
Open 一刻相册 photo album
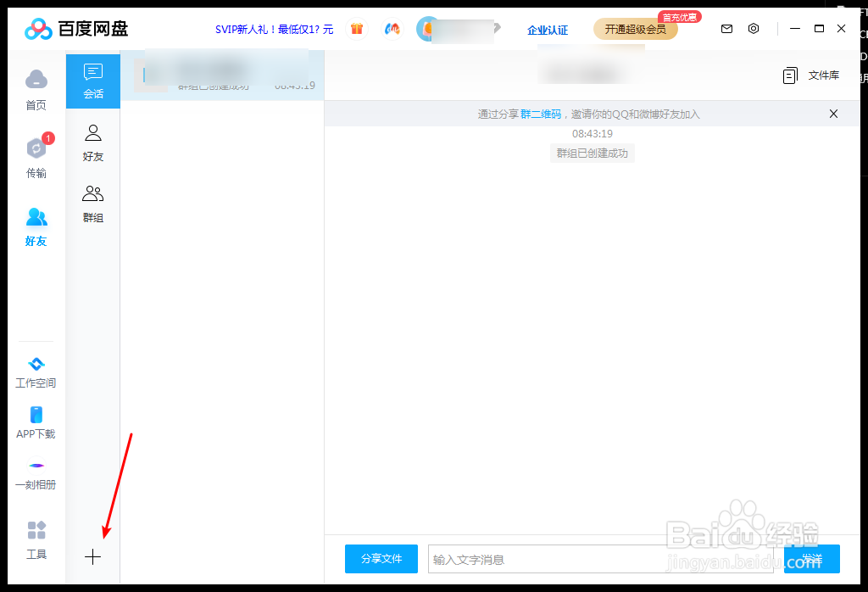pos(36,472)
